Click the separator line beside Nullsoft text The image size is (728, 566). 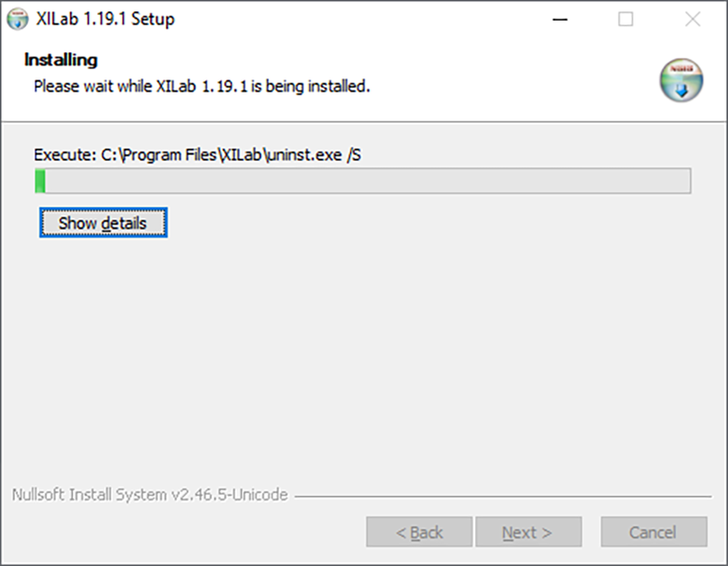point(504,496)
